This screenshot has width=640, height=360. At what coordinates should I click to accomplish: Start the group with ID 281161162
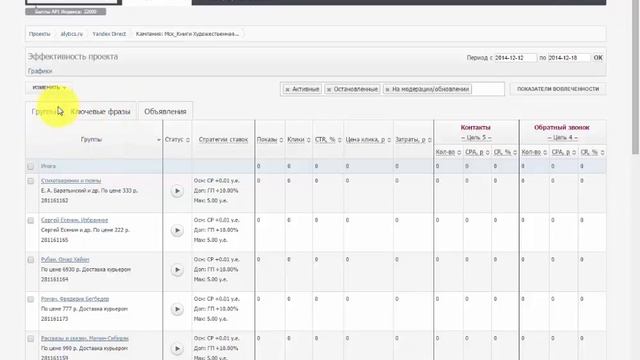tap(177, 191)
